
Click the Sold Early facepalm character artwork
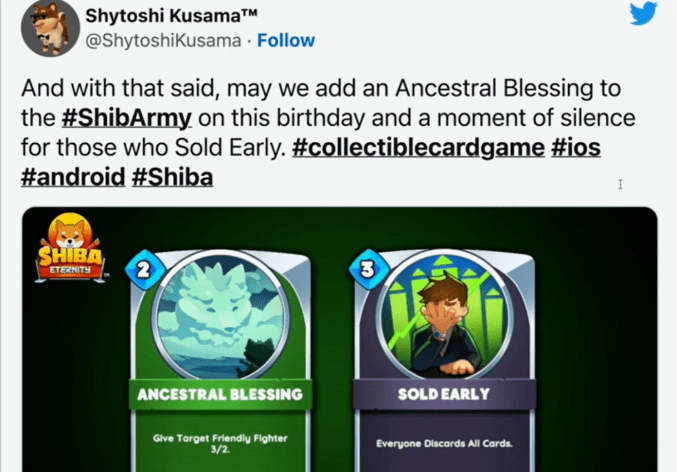pos(443,311)
